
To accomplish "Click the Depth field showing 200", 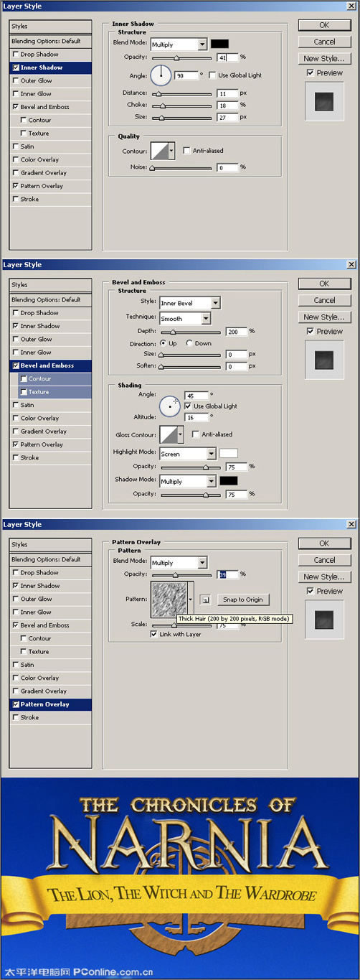I will 236,332.
